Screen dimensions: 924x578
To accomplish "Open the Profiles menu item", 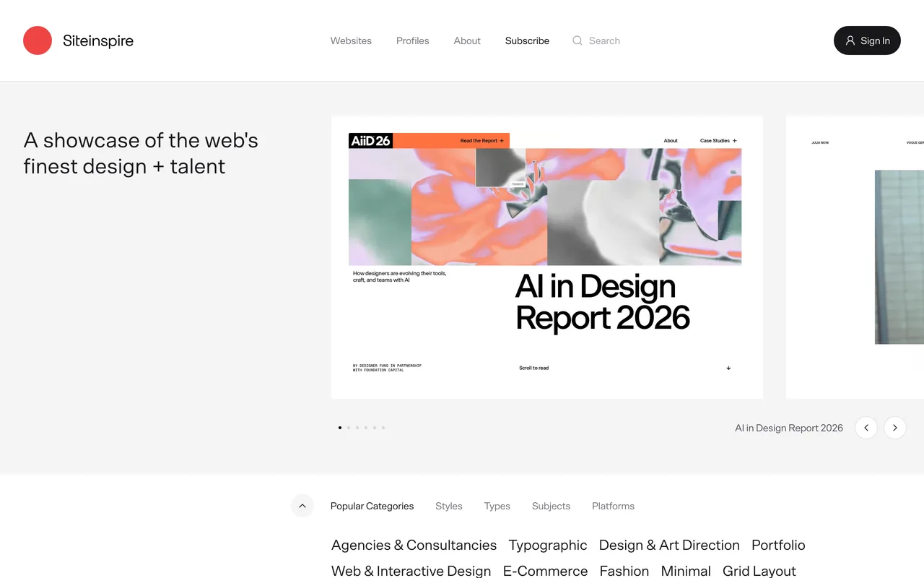I will (413, 40).
